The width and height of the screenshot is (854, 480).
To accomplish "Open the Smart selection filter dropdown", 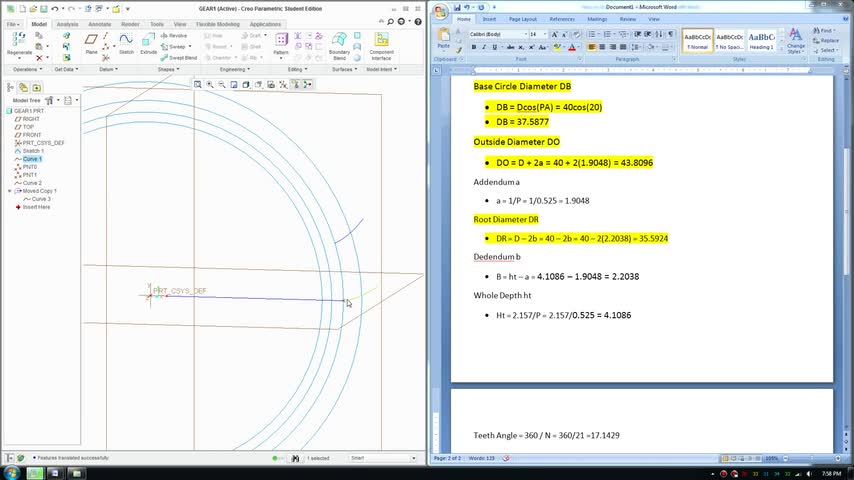I will point(413,458).
